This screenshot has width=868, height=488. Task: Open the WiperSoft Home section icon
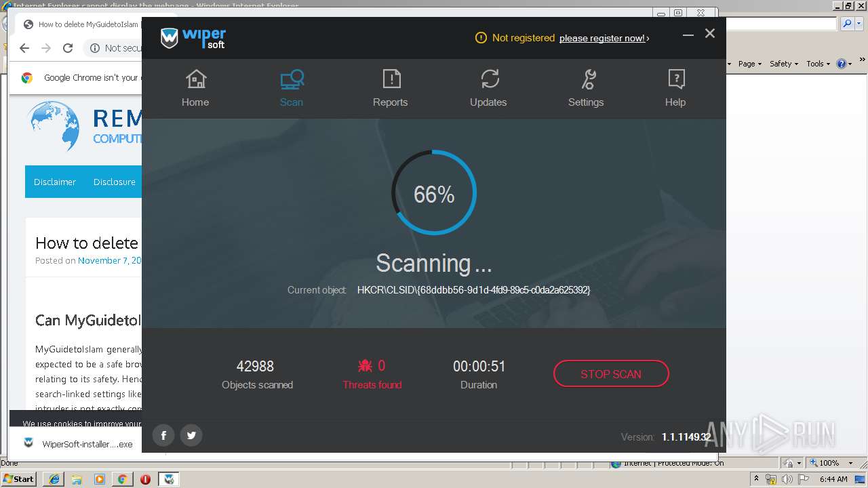coord(195,80)
